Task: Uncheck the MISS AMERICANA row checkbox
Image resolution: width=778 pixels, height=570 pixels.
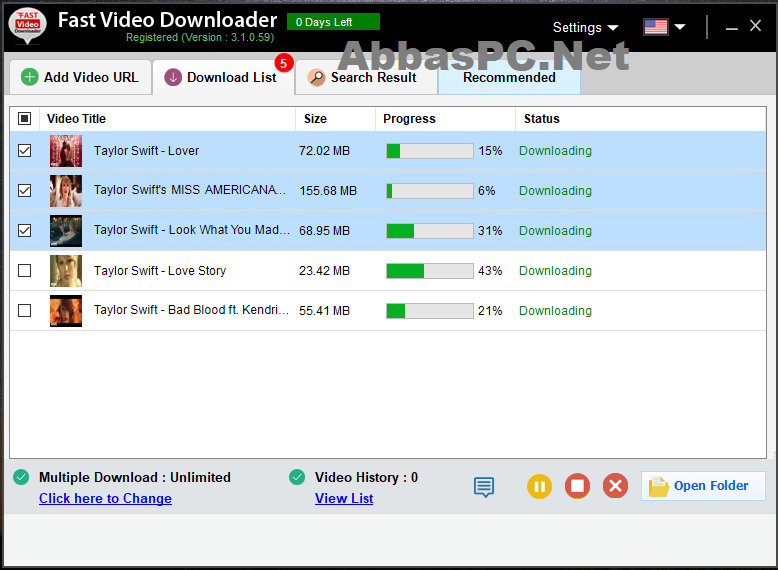Action: tap(24, 190)
